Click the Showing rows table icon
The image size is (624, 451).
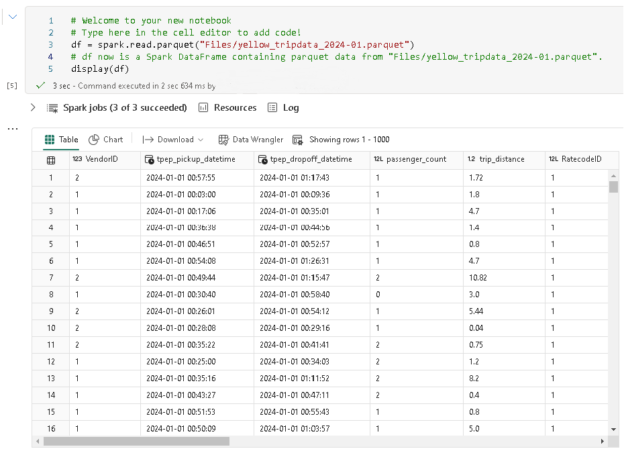point(297,140)
